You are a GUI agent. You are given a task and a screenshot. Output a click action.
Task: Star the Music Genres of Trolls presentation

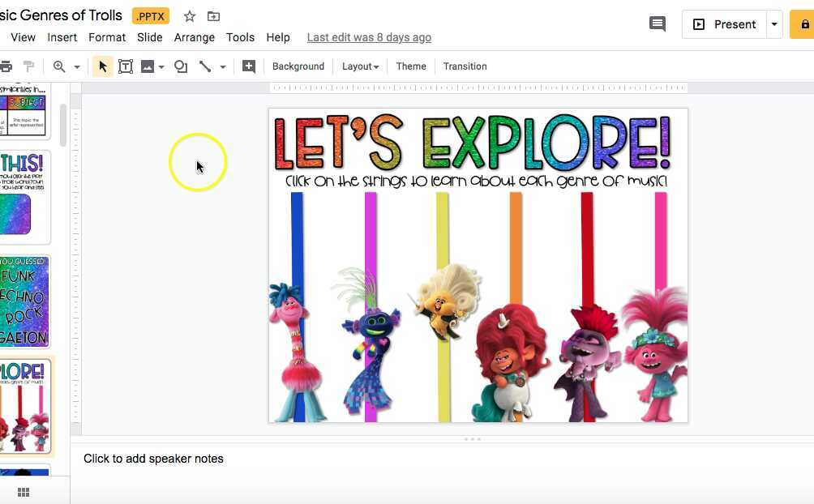pyautogui.click(x=189, y=15)
